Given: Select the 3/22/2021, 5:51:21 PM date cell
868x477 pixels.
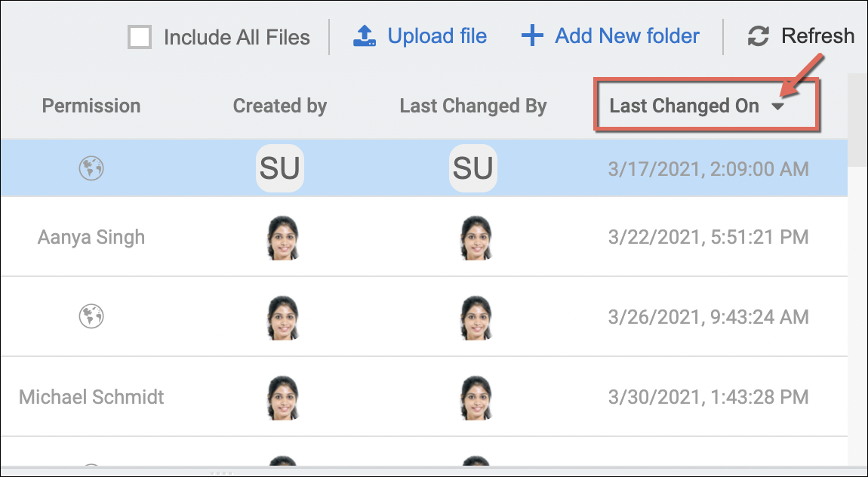Looking at the screenshot, I should click(x=708, y=238).
